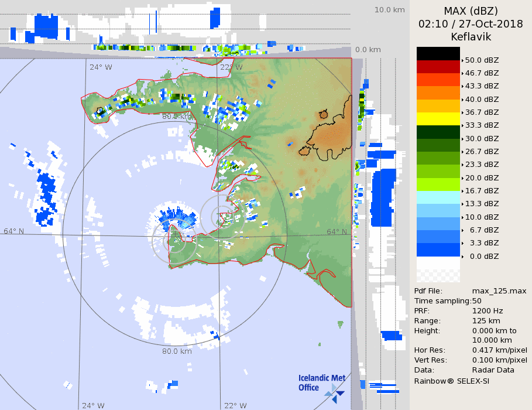The height and width of the screenshot is (410, 532).
Task: Choose the pale cyan 13.3 dBZ swatch
Action: tap(438, 197)
